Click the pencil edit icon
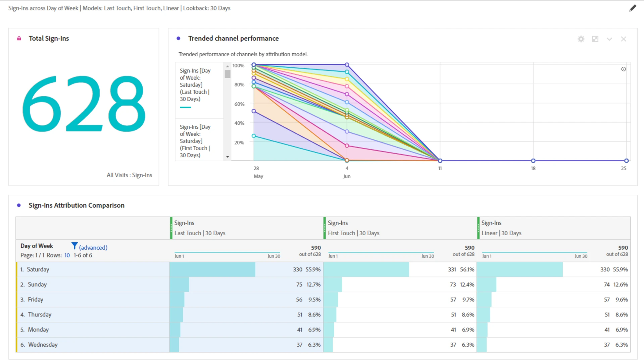Viewport: 644px width, 360px height. [x=633, y=8]
